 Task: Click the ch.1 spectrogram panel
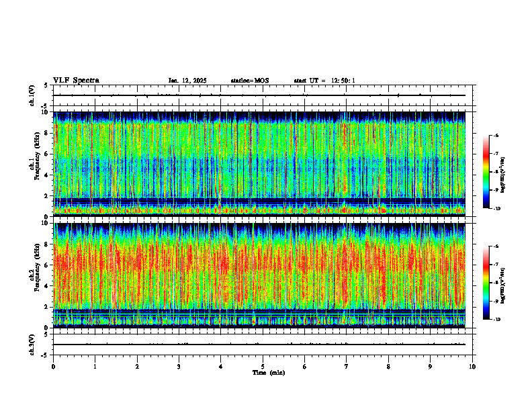tap(259, 164)
